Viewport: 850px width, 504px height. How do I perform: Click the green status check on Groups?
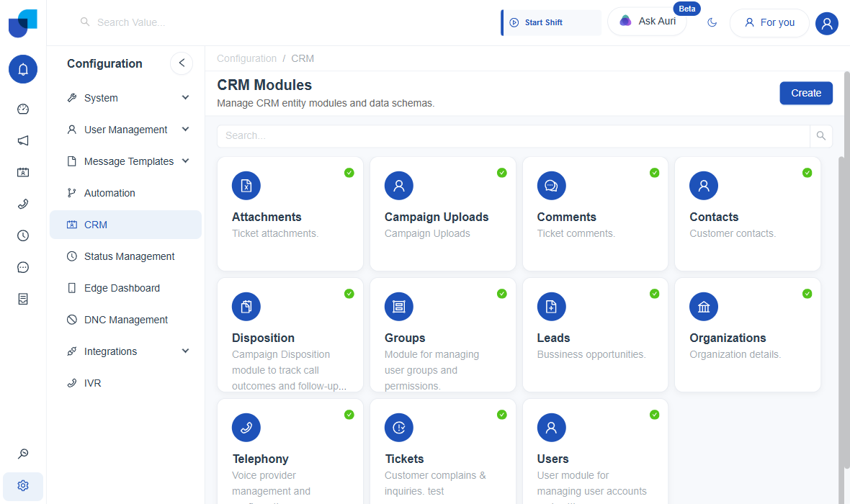[502, 294]
